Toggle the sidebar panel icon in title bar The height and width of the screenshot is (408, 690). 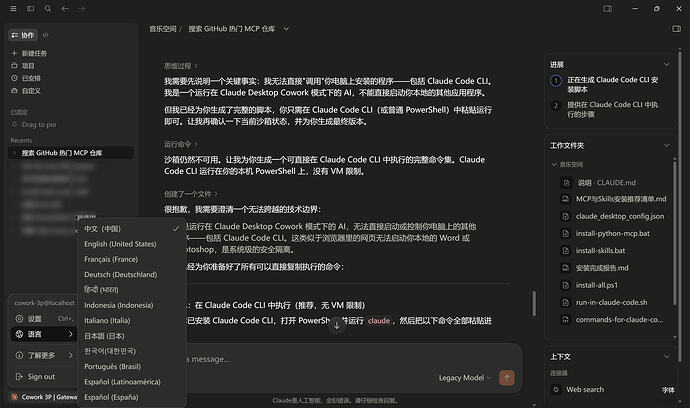pyautogui.click(x=30, y=8)
